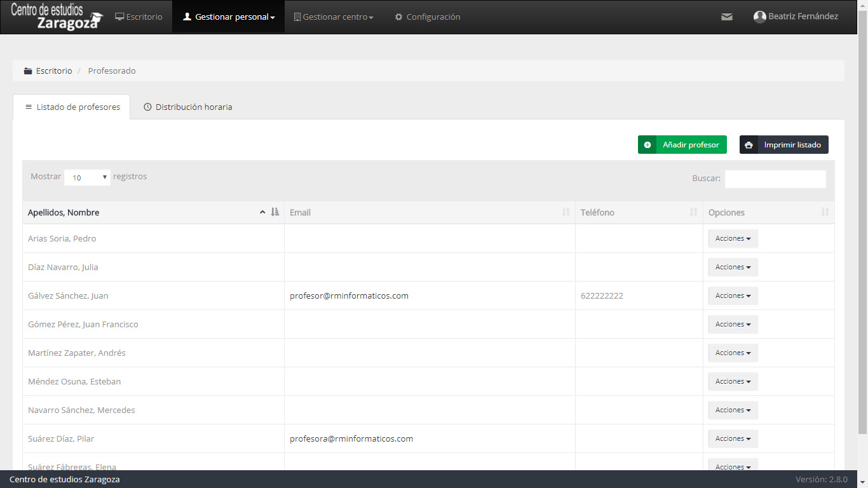This screenshot has width=868, height=488.
Task: Click the Beatriz Fernández user avatar
Action: [x=759, y=17]
